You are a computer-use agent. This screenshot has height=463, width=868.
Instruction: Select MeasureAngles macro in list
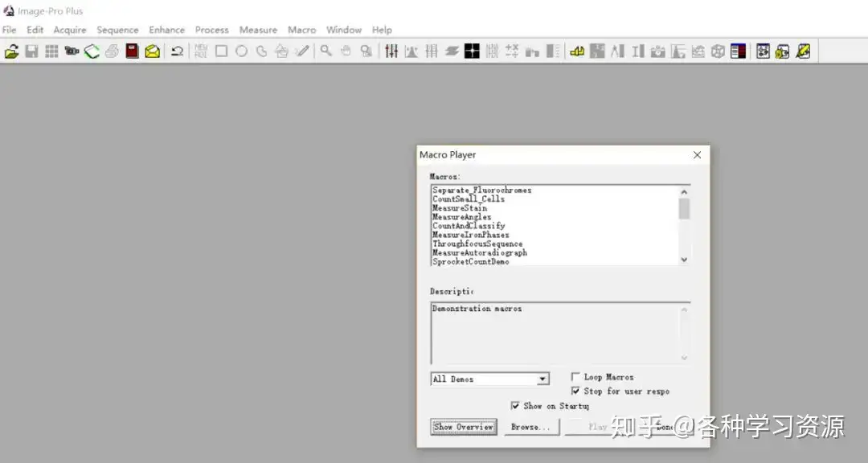pos(461,216)
